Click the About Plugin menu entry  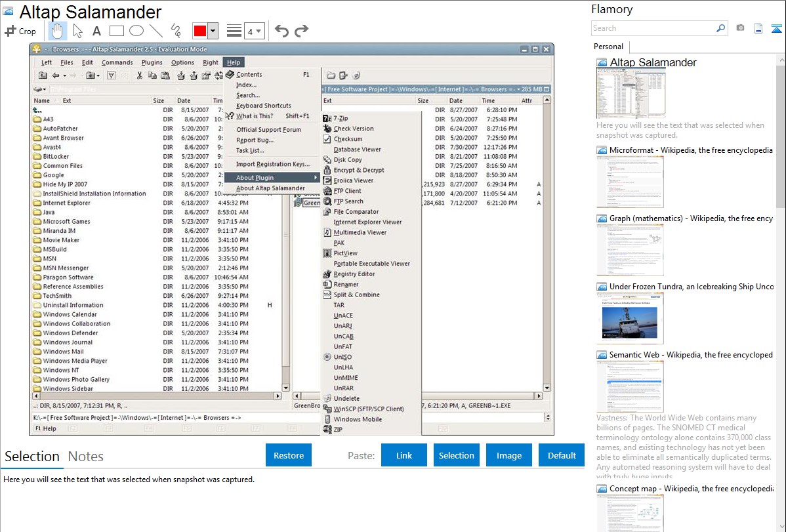(x=271, y=178)
